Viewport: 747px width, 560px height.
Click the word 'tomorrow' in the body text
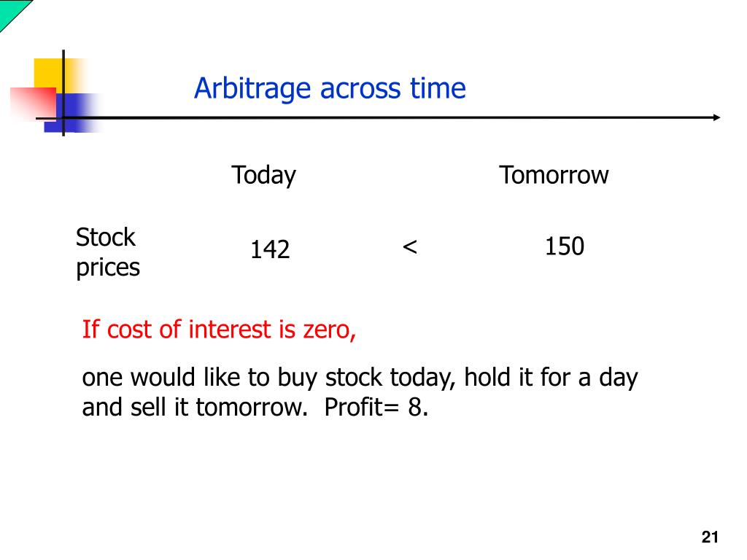252,408
